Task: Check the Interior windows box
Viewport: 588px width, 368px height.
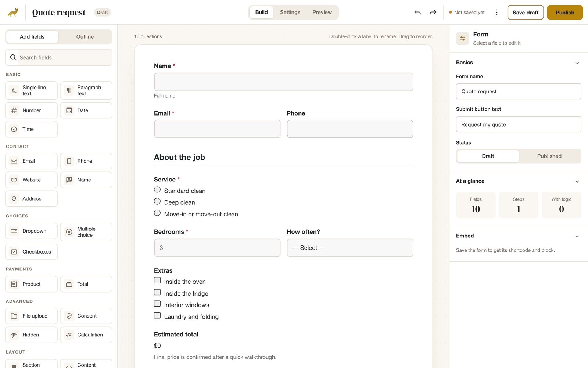Action: tap(157, 304)
